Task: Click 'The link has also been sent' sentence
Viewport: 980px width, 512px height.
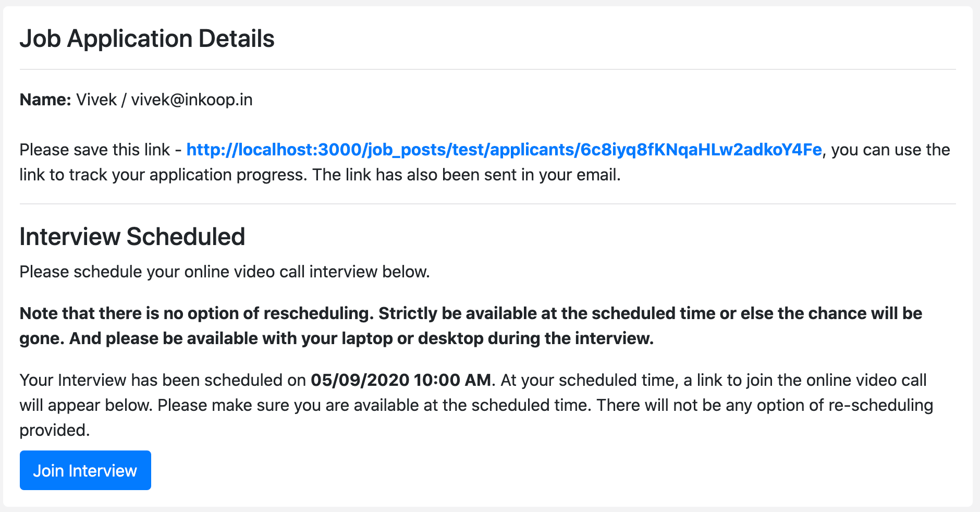Action: point(467,175)
